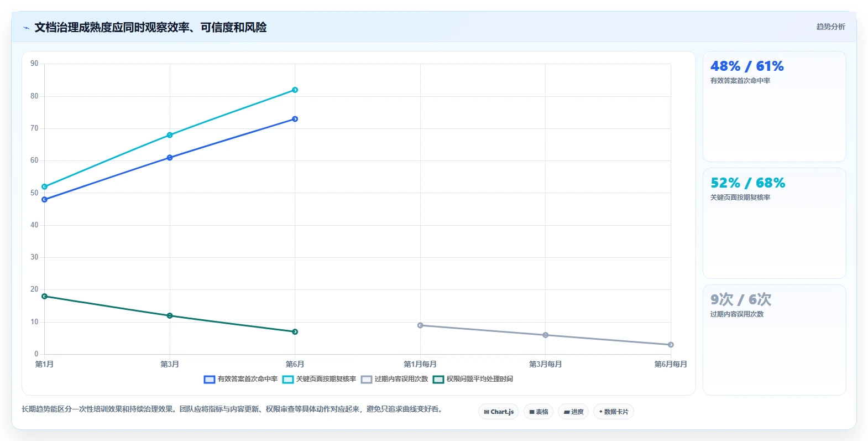The height and width of the screenshot is (441, 868).
Task: Click the trend icon beside the title
Action: coord(26,28)
